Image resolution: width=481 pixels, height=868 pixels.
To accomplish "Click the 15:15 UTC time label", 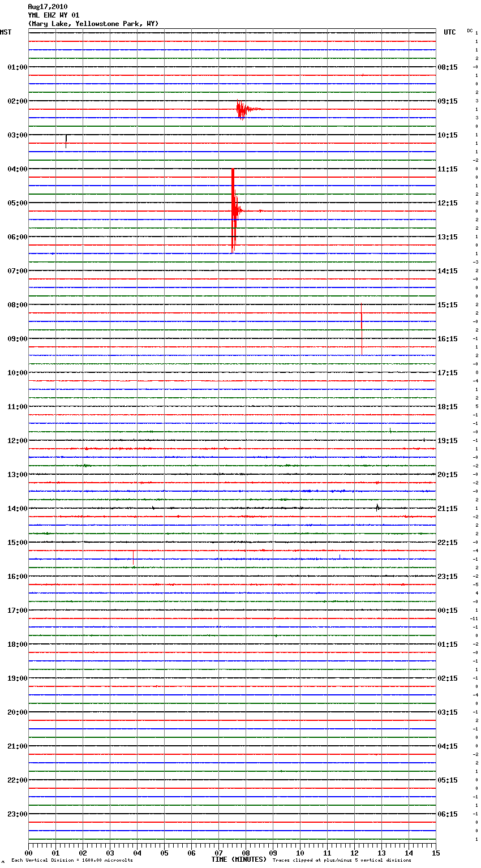I will pos(448,305).
